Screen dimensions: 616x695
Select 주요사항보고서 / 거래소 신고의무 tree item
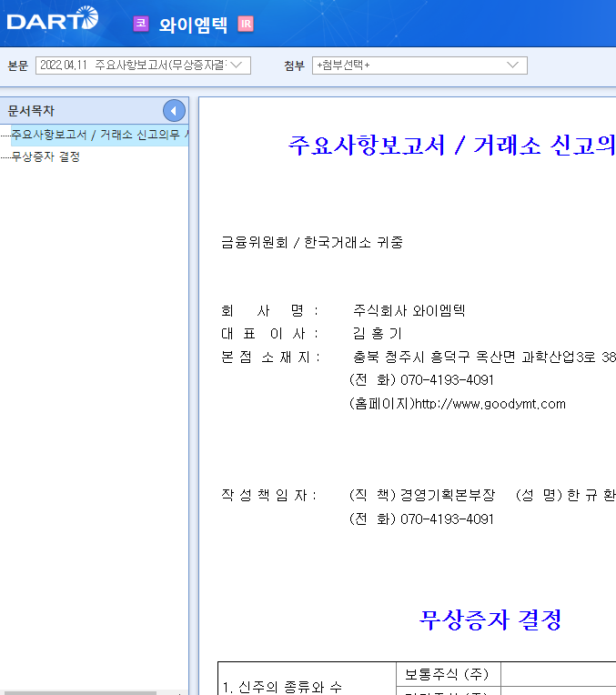(x=100, y=135)
